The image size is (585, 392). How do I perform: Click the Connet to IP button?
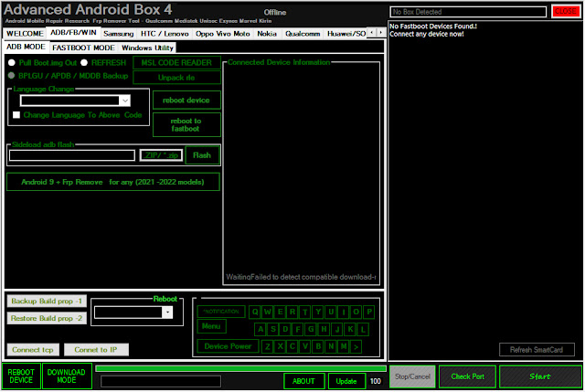(x=96, y=350)
